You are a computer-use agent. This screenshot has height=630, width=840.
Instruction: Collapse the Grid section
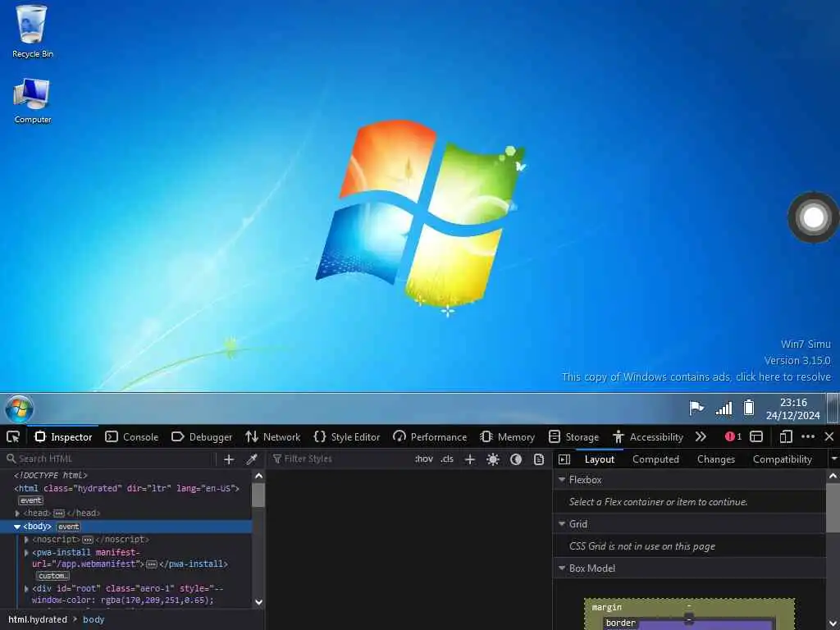(x=562, y=524)
